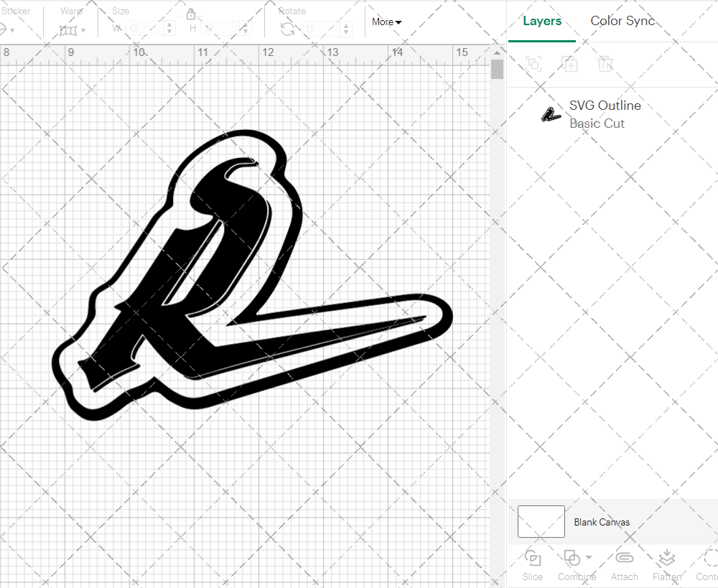Viewport: 718px width, 588px height.
Task: Switch to the Color Sync tab
Action: 623,21
